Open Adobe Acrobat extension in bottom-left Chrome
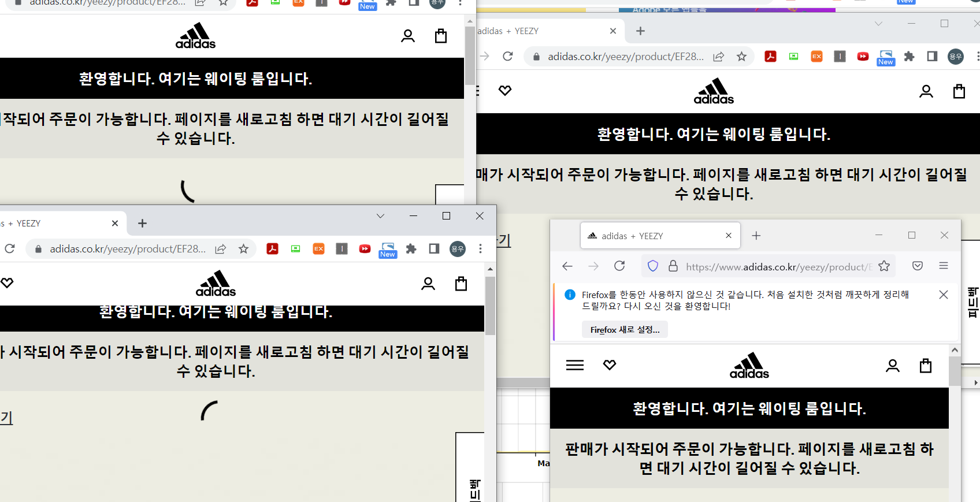Image resolution: width=980 pixels, height=502 pixels. click(272, 248)
